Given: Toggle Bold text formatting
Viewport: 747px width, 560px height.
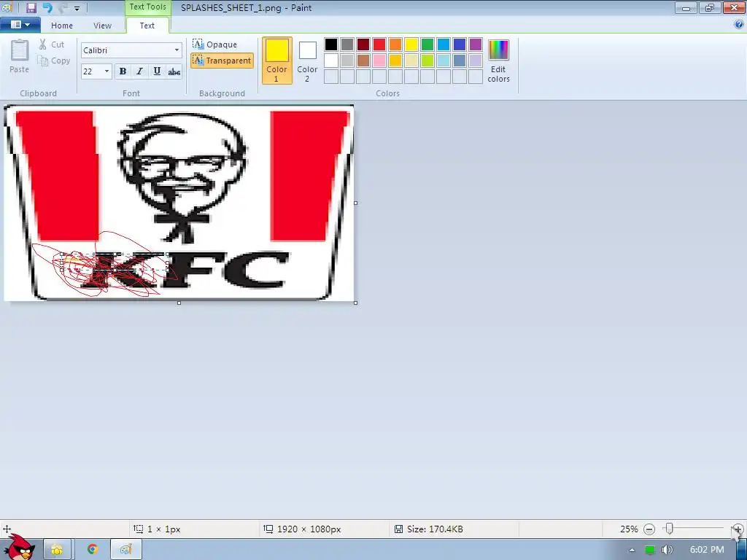Looking at the screenshot, I should tap(123, 71).
